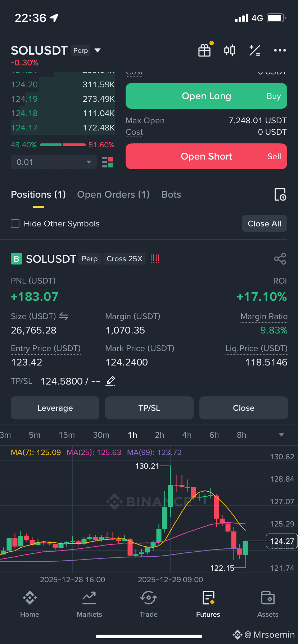Viewport: 298px width, 644px height.
Task: Tap the share icon on SOLUSDT position
Action: click(x=280, y=259)
